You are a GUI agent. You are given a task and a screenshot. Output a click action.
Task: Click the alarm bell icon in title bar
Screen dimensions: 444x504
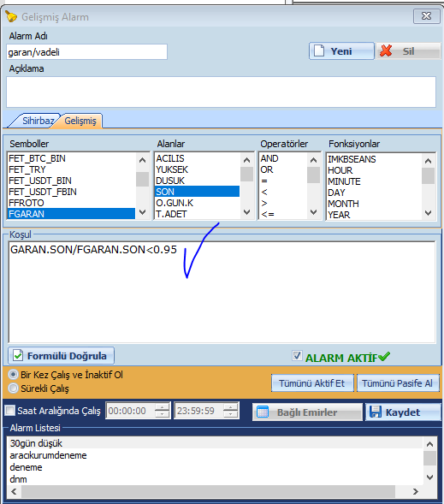point(11,16)
